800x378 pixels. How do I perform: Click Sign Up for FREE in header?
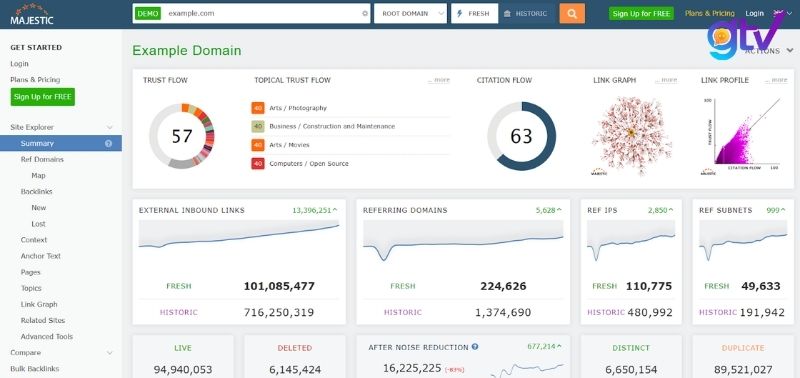point(641,14)
